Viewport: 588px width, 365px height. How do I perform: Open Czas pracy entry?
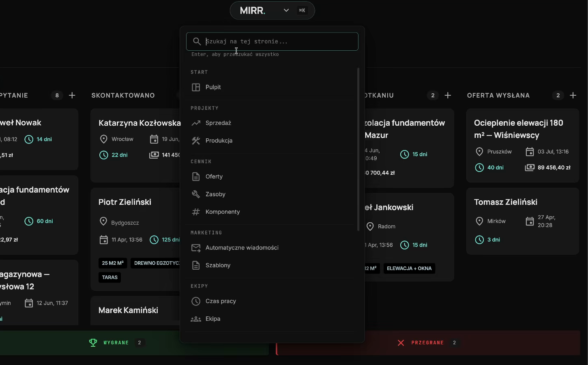tap(270, 301)
